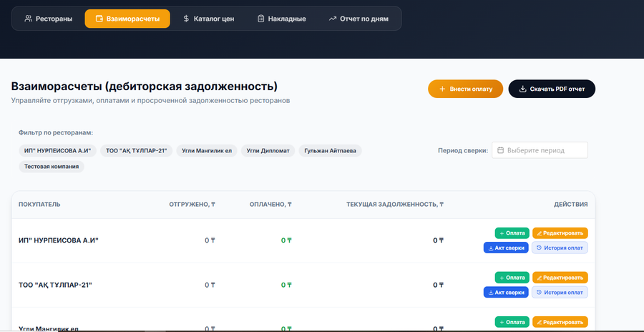Image resolution: width=644 pixels, height=332 pixels.
Task: Click Редактировать in Угли Мангилик ел row
Action: click(560, 322)
